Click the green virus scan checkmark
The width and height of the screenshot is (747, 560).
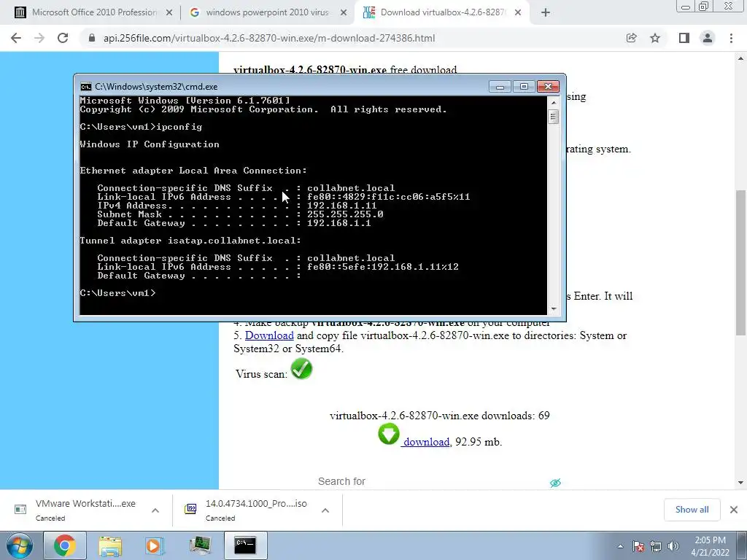(x=301, y=369)
